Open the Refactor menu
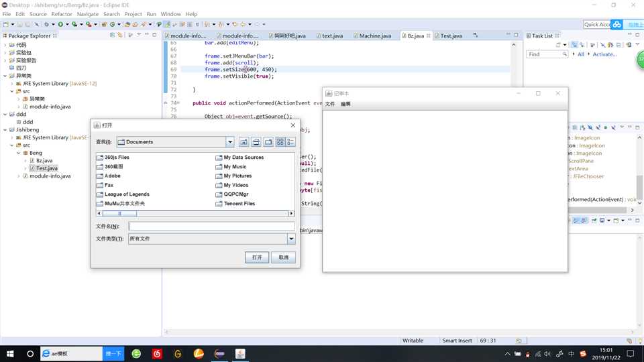Image resolution: width=644 pixels, height=362 pixels. pyautogui.click(x=62, y=14)
